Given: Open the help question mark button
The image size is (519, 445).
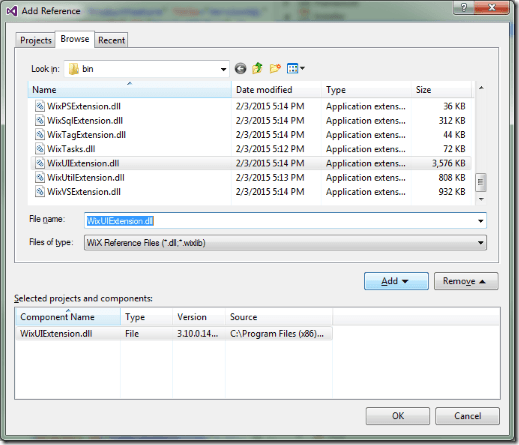Looking at the screenshot, I should coord(464,7).
